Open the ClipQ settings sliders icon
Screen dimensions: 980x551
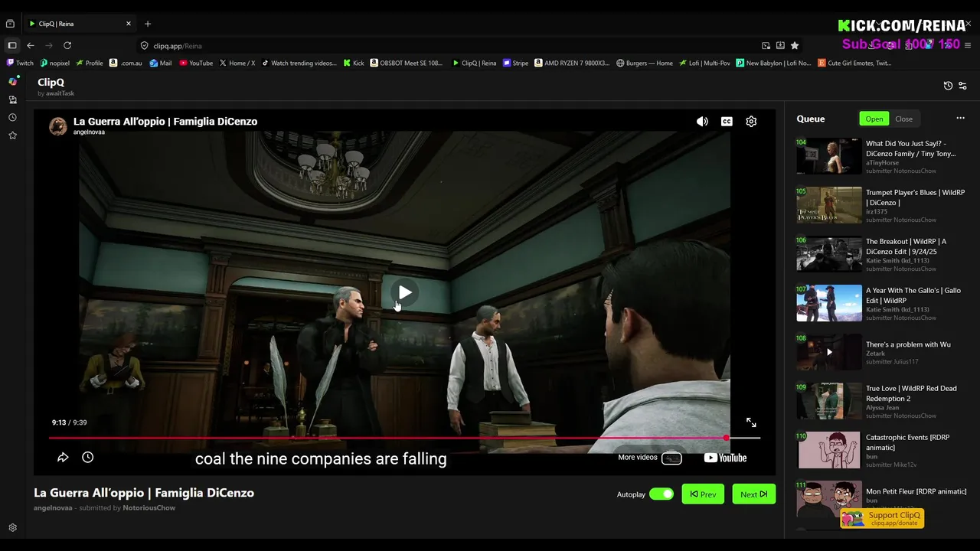[x=963, y=86]
